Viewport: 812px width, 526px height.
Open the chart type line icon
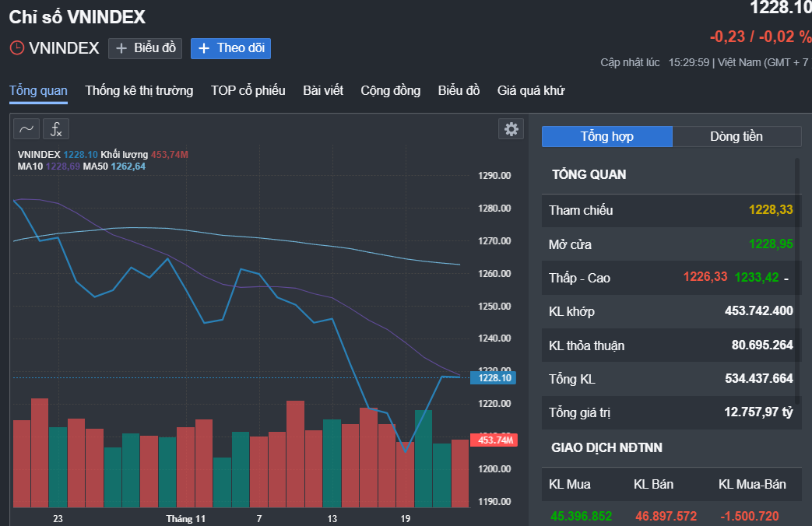(26, 129)
